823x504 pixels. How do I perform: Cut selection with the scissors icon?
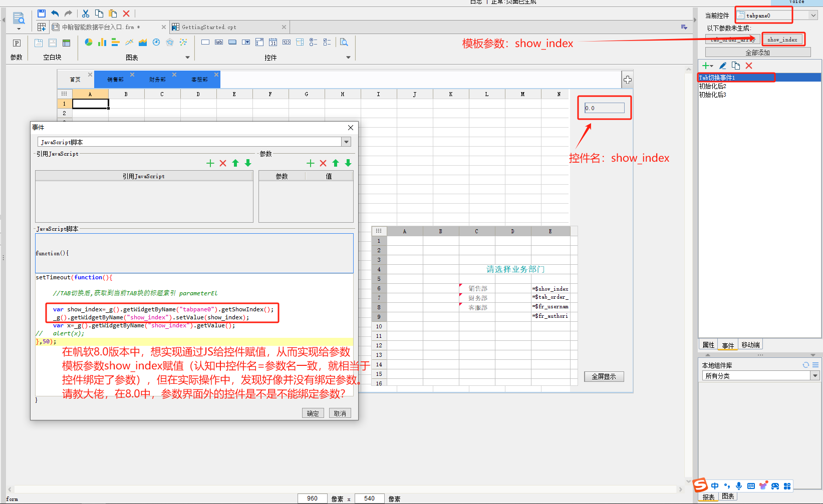pyautogui.click(x=86, y=14)
